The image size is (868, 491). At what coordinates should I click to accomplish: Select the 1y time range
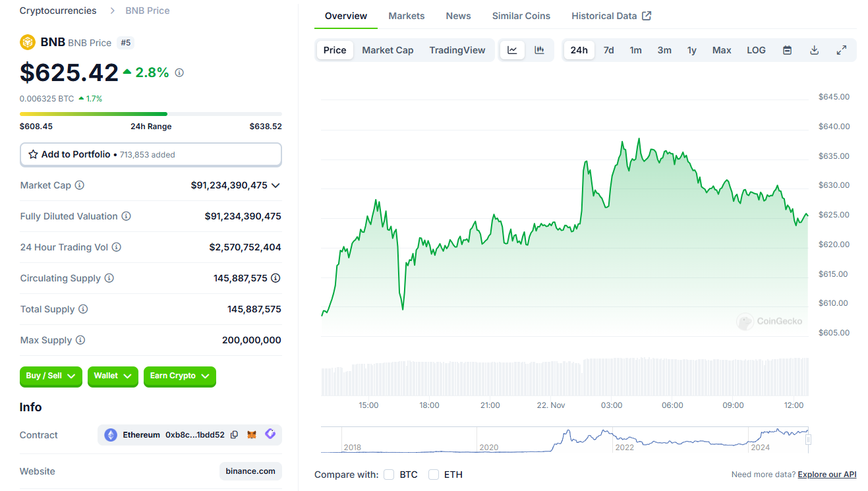[x=692, y=50]
